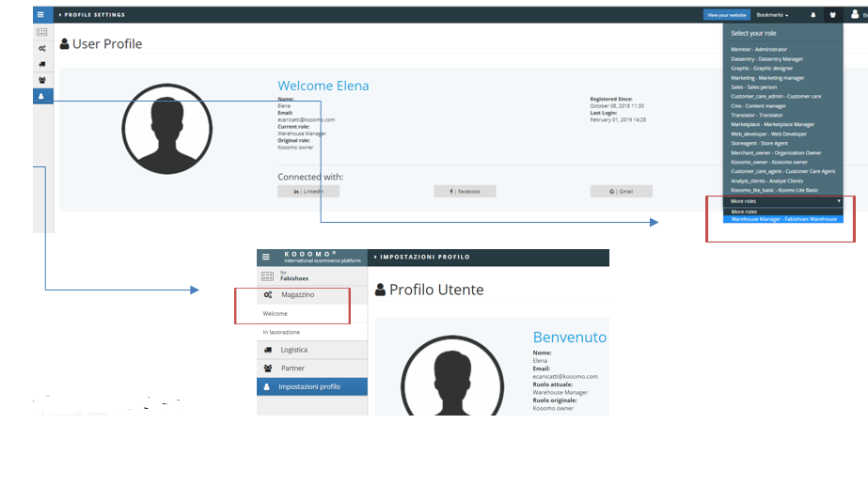Screen dimensions: 868x487
Task: Choose the Kooomo_owner - Kooomo owner role
Action: 769,162
